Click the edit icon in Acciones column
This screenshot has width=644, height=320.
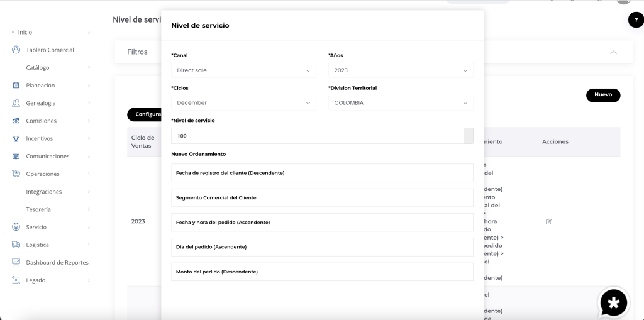[548, 221]
